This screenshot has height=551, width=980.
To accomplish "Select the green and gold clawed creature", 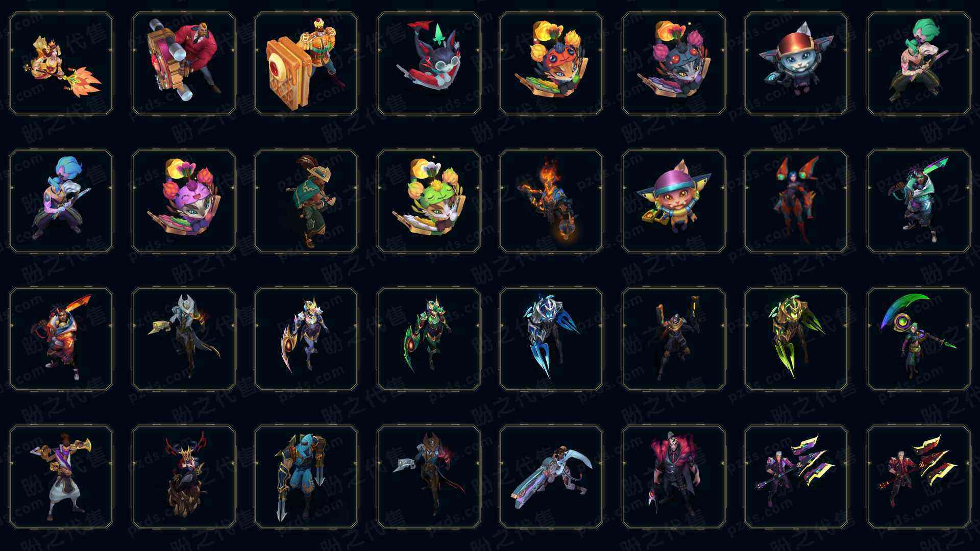I will pos(796,339).
